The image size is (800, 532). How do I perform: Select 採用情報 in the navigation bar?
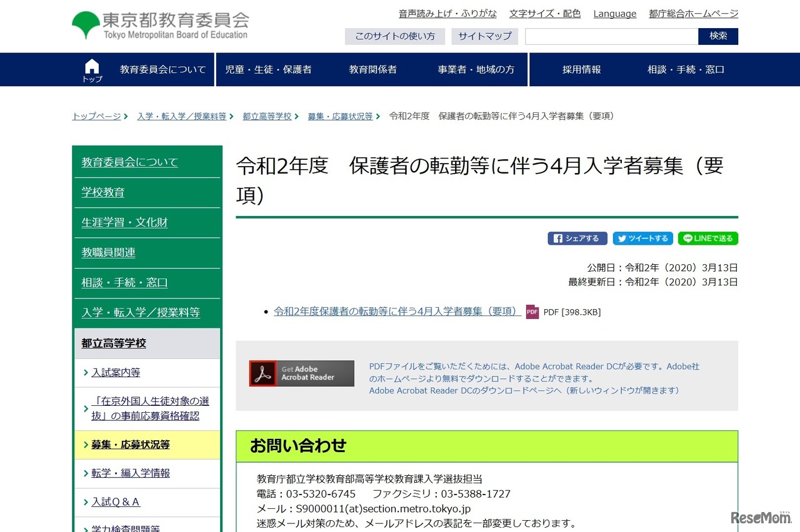point(581,69)
